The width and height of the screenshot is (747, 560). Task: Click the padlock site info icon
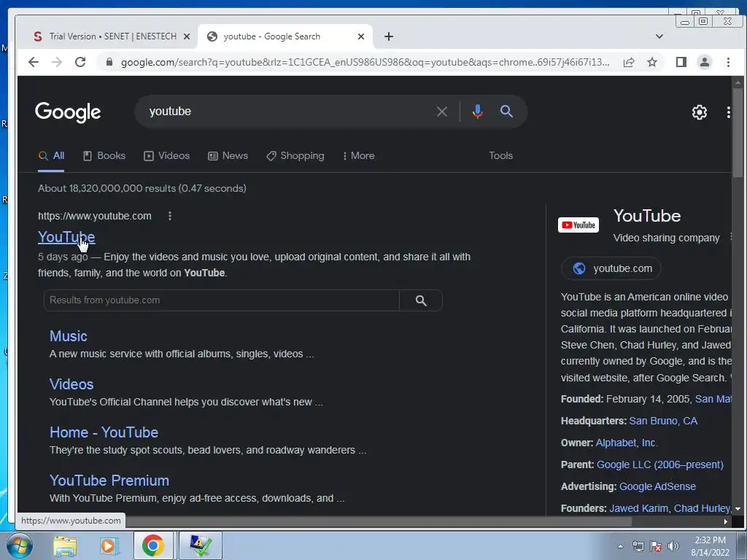tap(109, 63)
